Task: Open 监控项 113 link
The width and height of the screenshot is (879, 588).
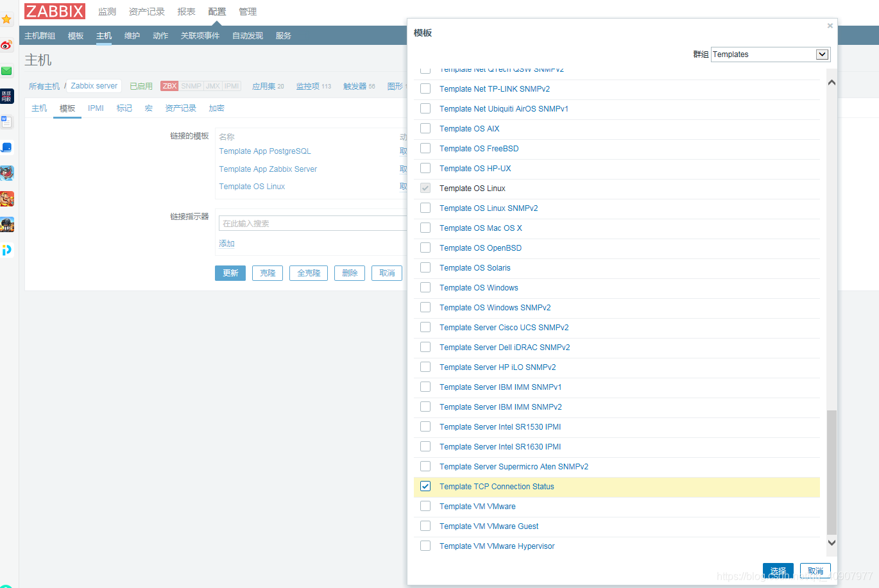Action: 314,86
